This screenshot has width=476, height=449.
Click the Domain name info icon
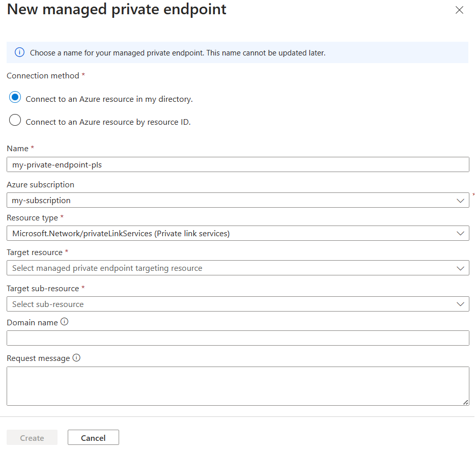point(64,322)
